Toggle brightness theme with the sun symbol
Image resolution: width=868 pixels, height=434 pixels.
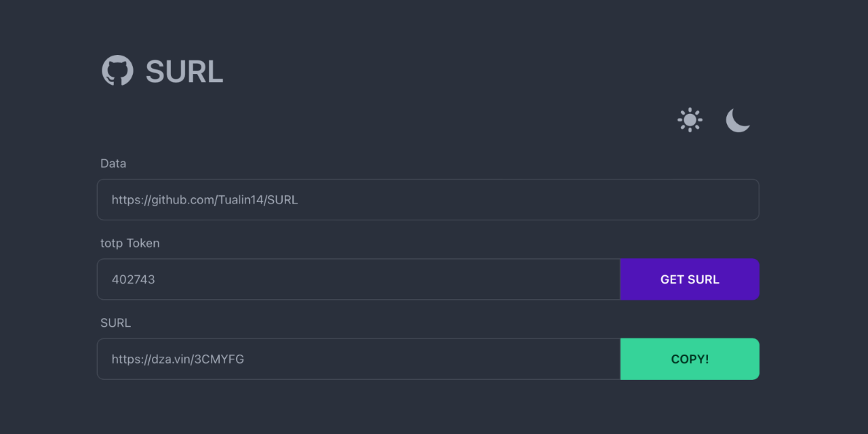tap(690, 120)
